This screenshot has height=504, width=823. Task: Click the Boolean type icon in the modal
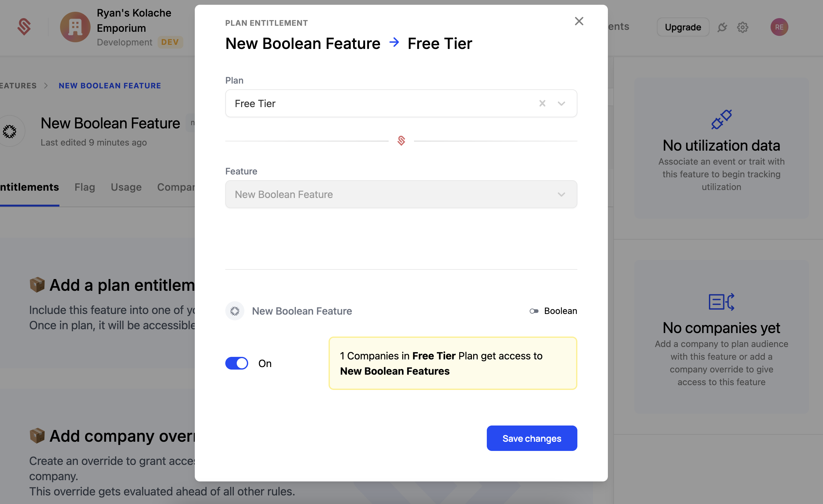click(x=534, y=311)
